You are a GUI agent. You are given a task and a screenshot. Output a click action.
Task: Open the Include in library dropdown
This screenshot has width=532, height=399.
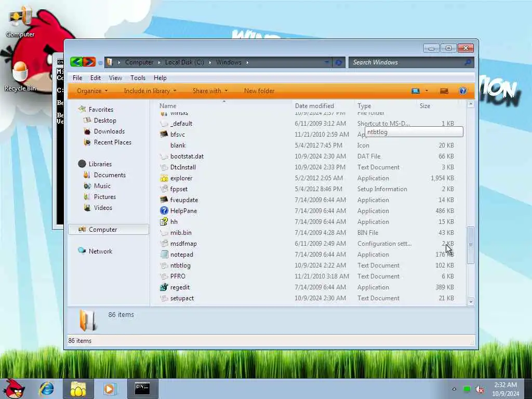150,91
